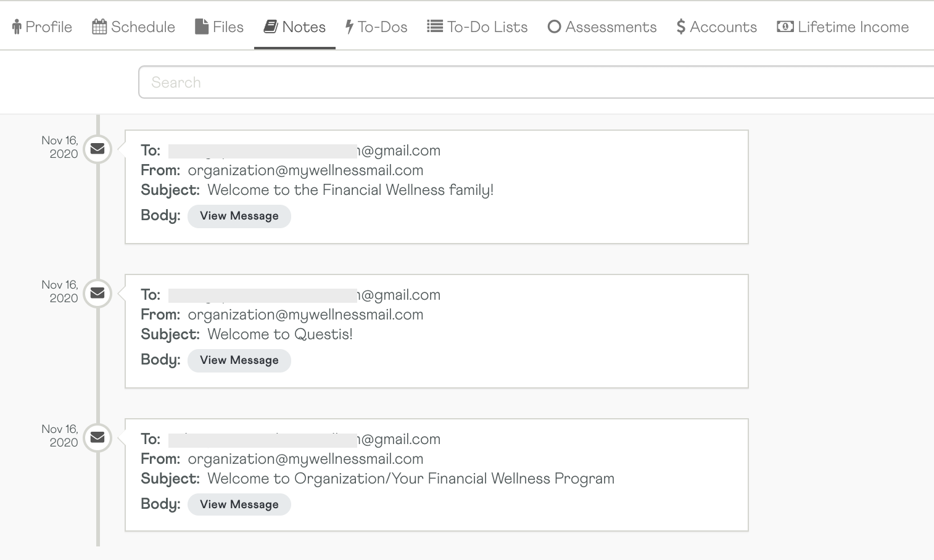View message for the Welcome to Questis email
Screen dimensions: 934x560
(239, 360)
